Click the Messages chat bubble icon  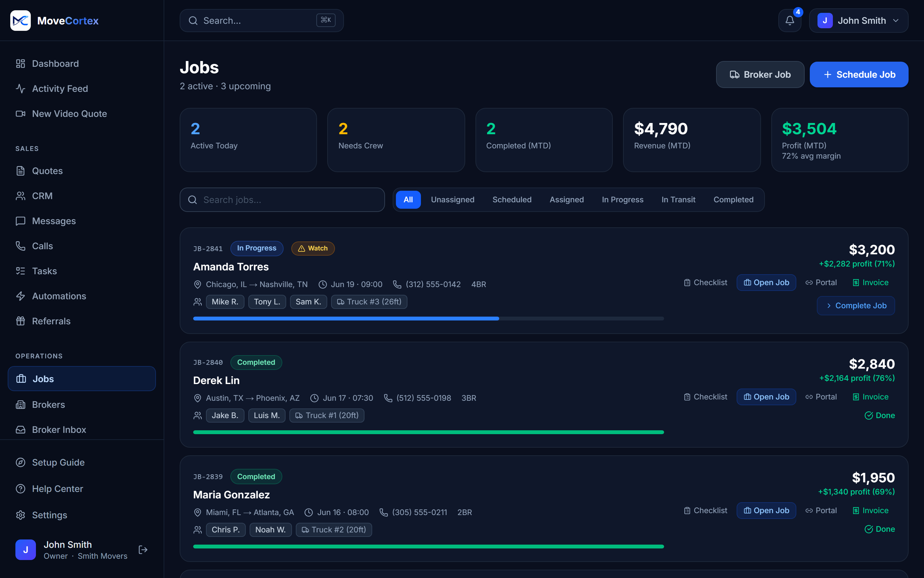21,221
